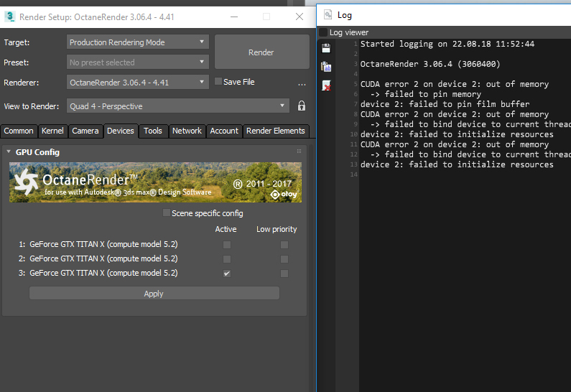Image resolution: width=571 pixels, height=392 pixels.
Task: Activate GPU 2 GeForce GTX TITAN X
Action: click(x=227, y=259)
